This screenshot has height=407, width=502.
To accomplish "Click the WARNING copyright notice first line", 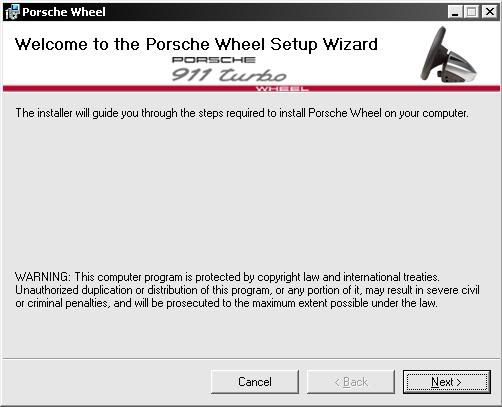I will click(227, 277).
